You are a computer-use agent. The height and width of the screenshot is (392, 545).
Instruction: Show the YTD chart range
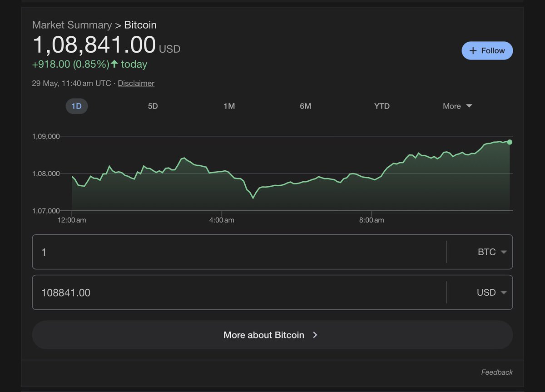381,106
